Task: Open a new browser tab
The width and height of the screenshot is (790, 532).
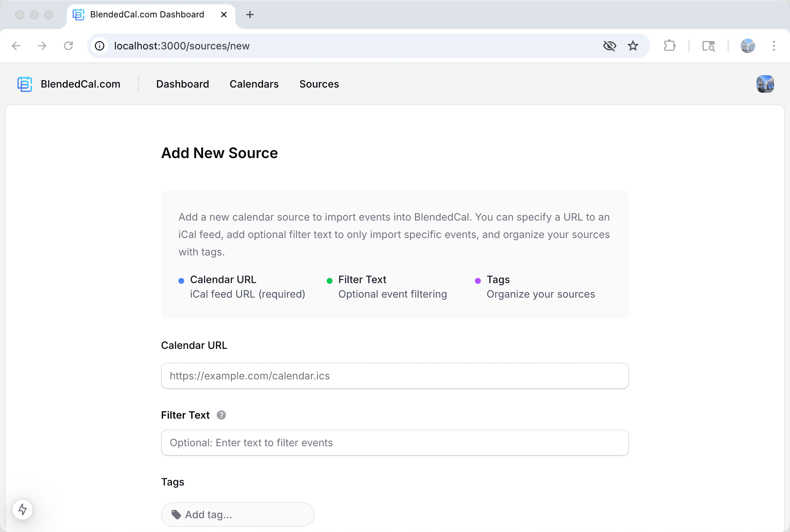Action: [250, 15]
